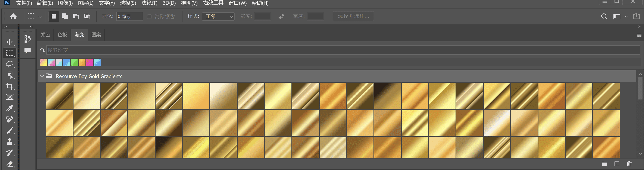
Task: Click the Home screen icon
Action: pyautogui.click(x=13, y=16)
